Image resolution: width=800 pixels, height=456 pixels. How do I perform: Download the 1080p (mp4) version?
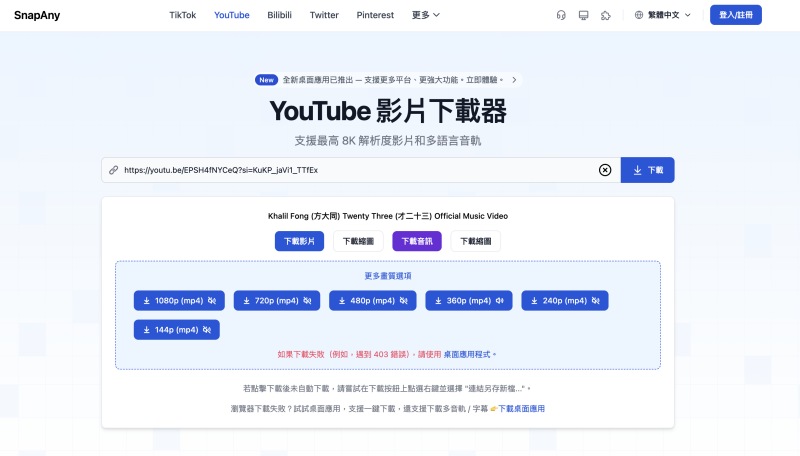coord(179,300)
